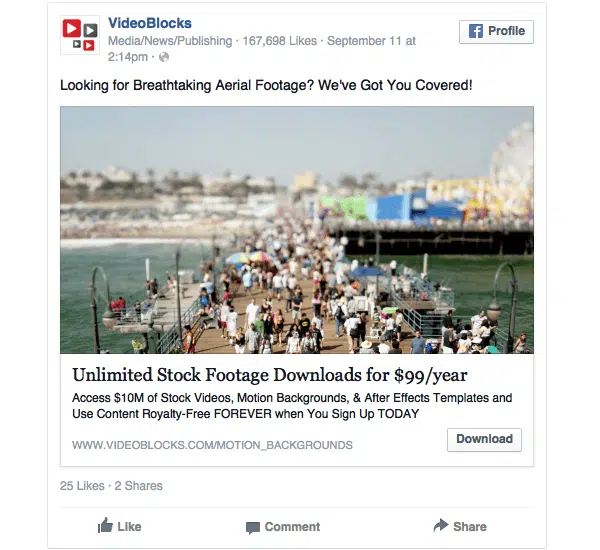Screen dimensions: 600x550
Task: Click the Profile button
Action: click(x=496, y=32)
